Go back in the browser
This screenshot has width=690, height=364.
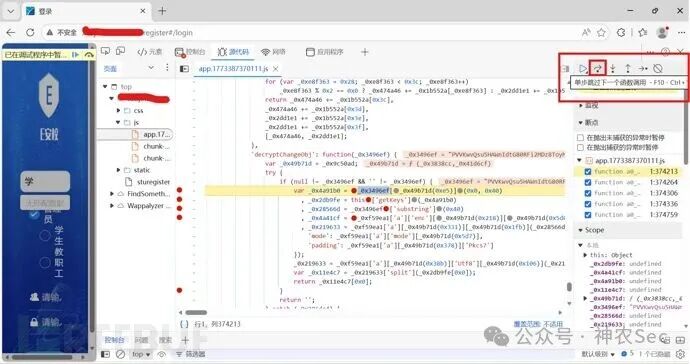(x=11, y=33)
